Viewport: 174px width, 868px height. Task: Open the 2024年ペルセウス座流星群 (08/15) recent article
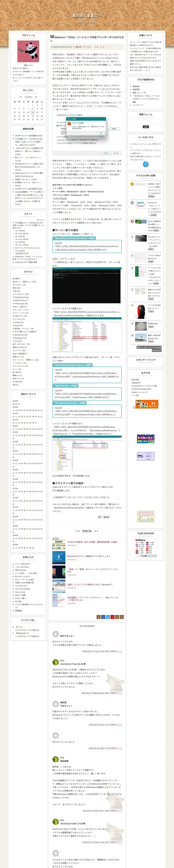click(29, 135)
